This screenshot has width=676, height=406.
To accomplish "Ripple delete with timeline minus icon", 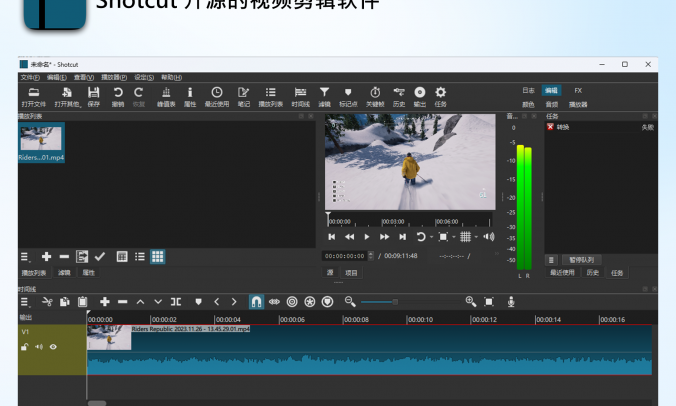I will point(123,302).
